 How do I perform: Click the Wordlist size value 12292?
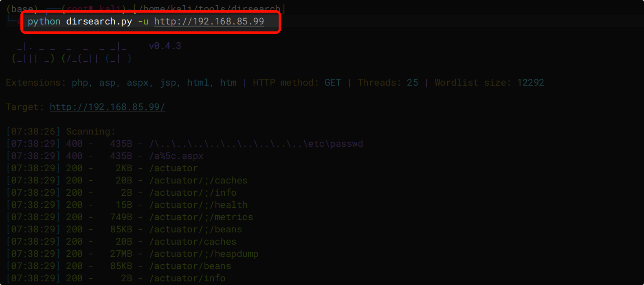[530, 83]
